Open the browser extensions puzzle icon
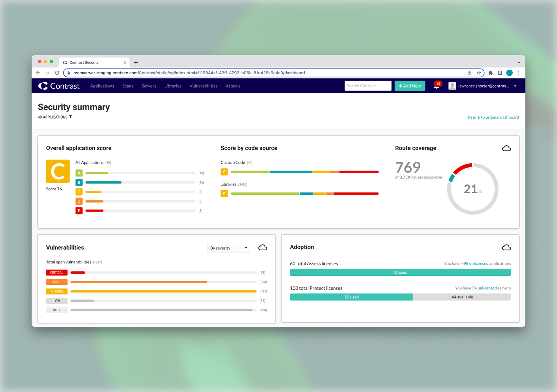557x392 pixels. click(491, 73)
